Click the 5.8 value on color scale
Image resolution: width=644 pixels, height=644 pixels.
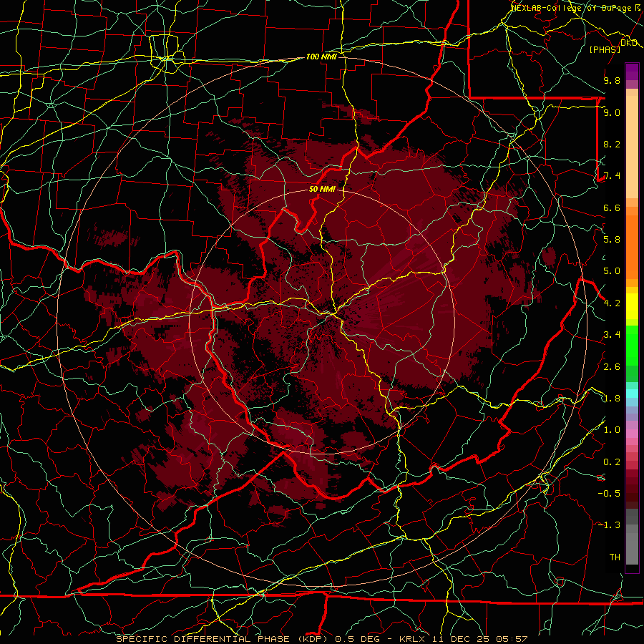pyautogui.click(x=612, y=240)
